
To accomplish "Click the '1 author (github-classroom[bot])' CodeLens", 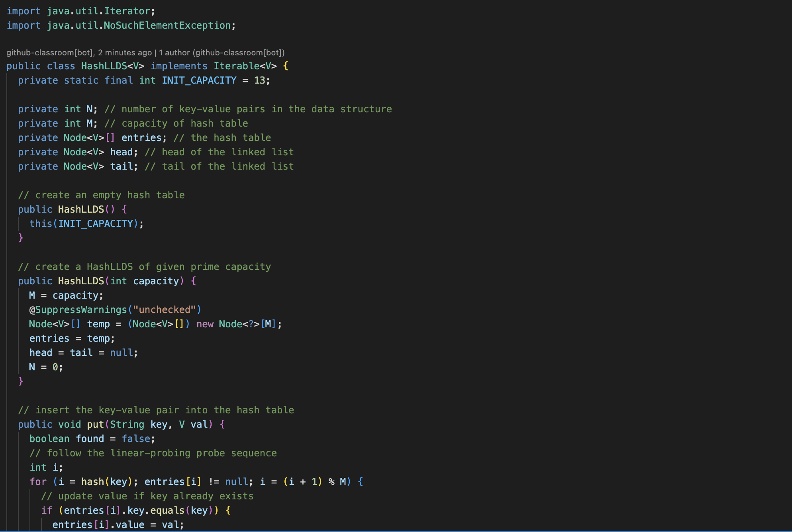I will coord(222,53).
